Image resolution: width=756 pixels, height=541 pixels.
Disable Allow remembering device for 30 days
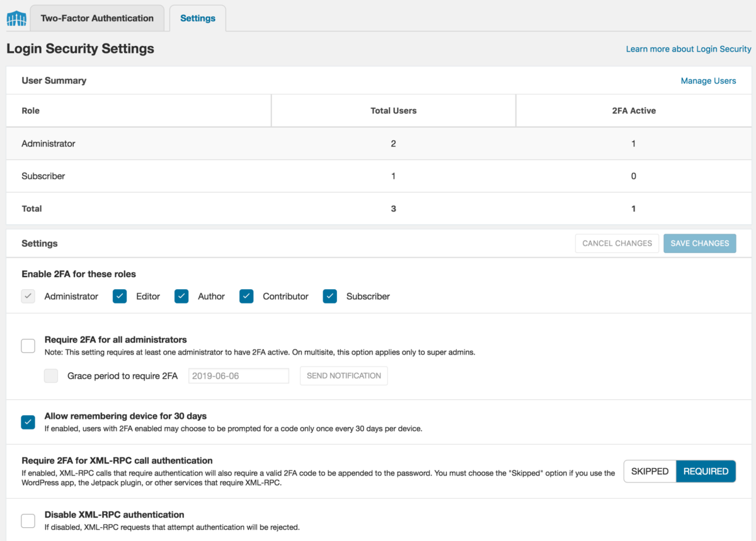point(28,421)
